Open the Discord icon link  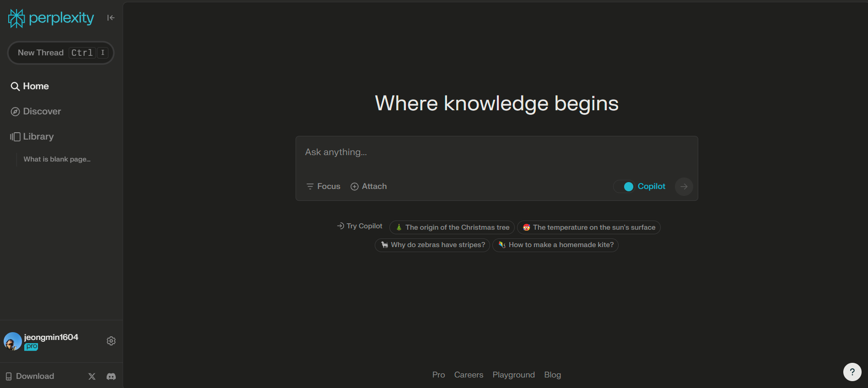point(111,376)
